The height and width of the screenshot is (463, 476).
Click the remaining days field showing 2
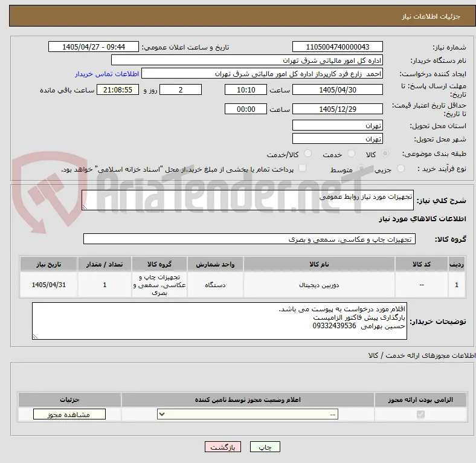coord(181,90)
